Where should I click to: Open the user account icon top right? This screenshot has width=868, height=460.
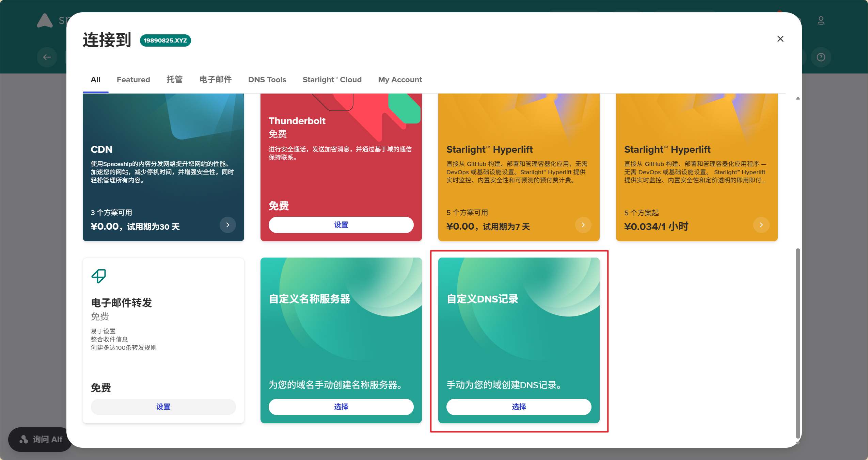tap(821, 20)
